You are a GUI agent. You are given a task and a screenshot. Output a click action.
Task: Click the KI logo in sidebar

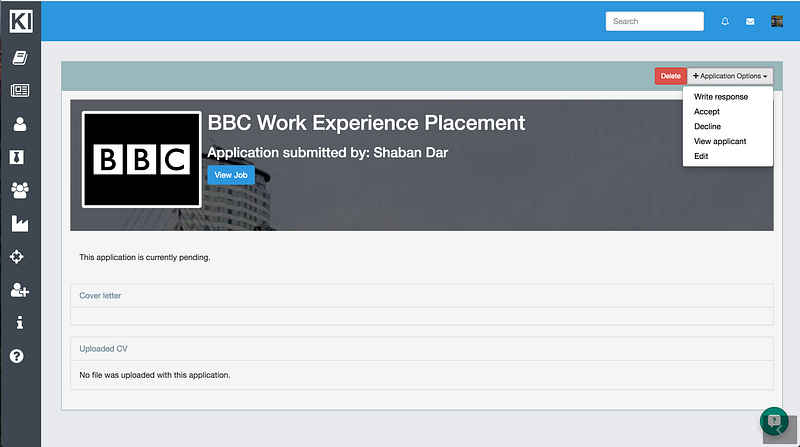21,21
